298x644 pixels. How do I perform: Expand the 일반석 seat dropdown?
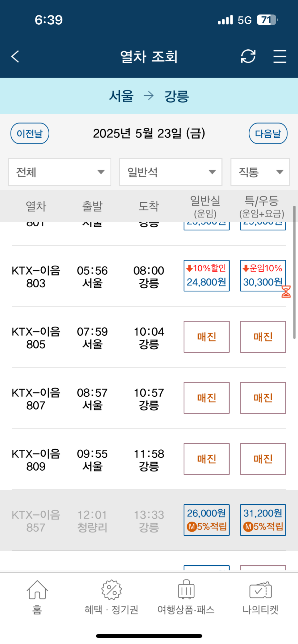(171, 172)
